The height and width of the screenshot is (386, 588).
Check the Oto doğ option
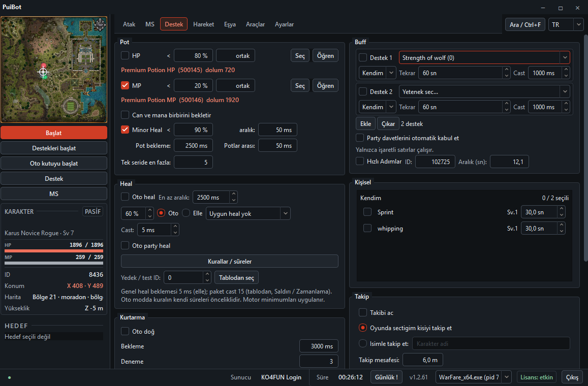(125, 331)
